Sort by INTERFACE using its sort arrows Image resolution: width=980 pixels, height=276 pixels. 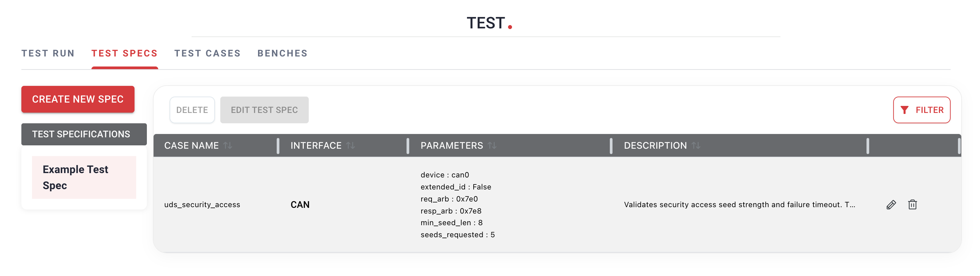(x=351, y=145)
